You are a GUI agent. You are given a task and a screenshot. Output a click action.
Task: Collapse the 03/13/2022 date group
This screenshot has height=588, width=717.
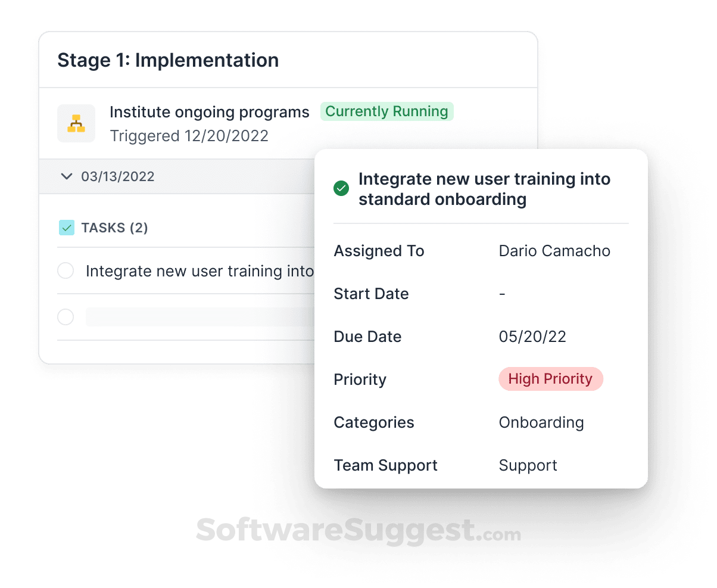pos(66,176)
